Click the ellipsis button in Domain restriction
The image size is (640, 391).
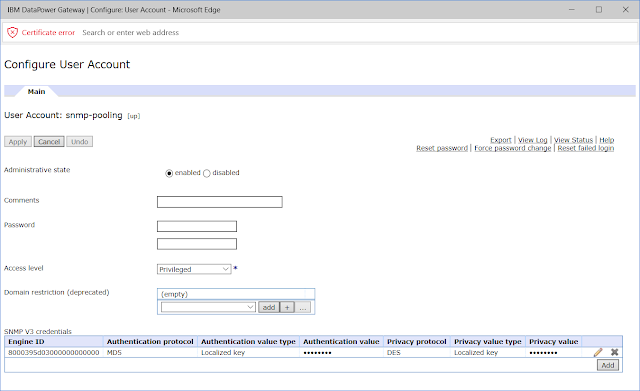[302, 307]
